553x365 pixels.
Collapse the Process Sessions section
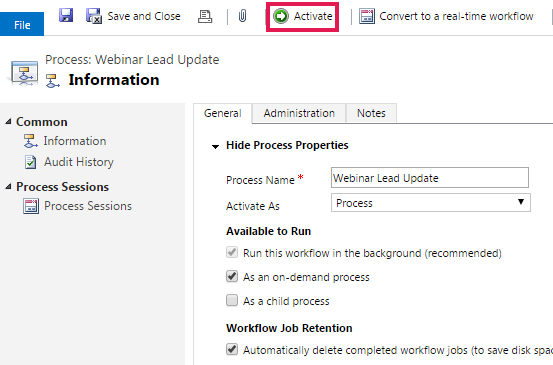coord(8,187)
